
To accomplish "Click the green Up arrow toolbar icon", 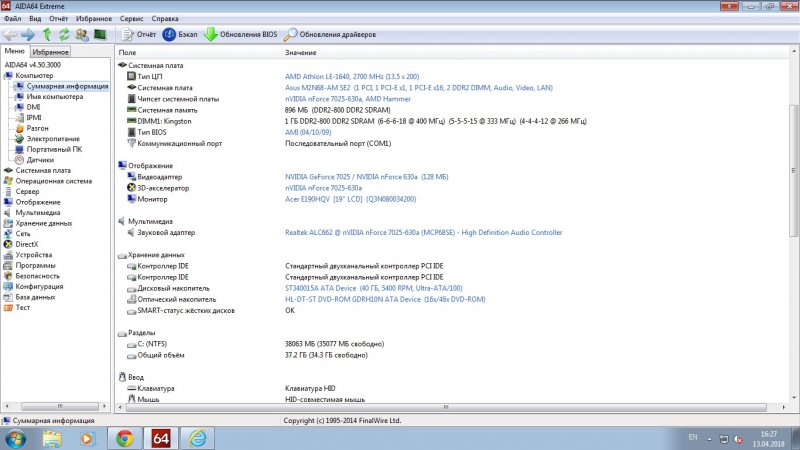I will [x=47, y=35].
